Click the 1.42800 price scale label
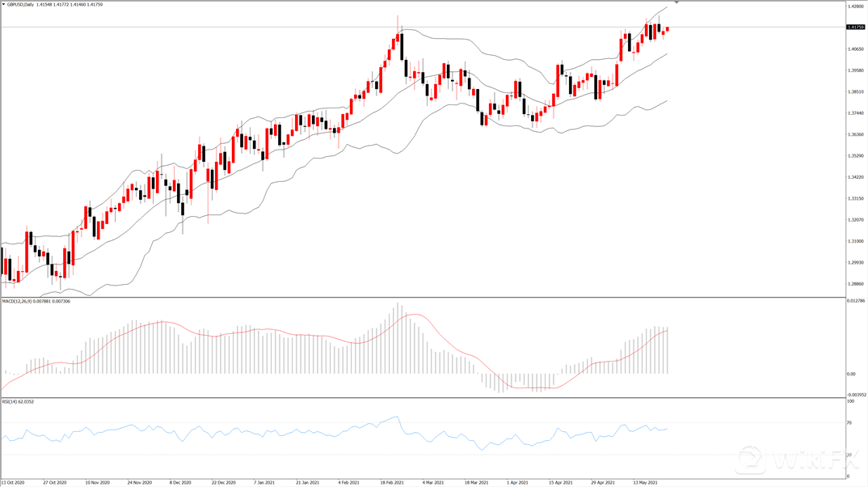The image size is (868, 487). (x=855, y=6)
